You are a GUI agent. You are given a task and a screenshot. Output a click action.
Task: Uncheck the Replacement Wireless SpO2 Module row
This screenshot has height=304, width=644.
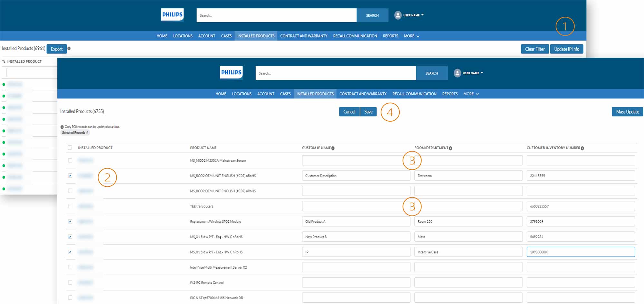point(70,221)
